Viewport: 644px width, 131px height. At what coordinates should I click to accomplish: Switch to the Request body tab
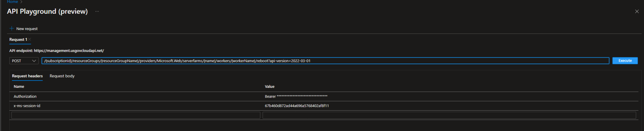(62, 76)
